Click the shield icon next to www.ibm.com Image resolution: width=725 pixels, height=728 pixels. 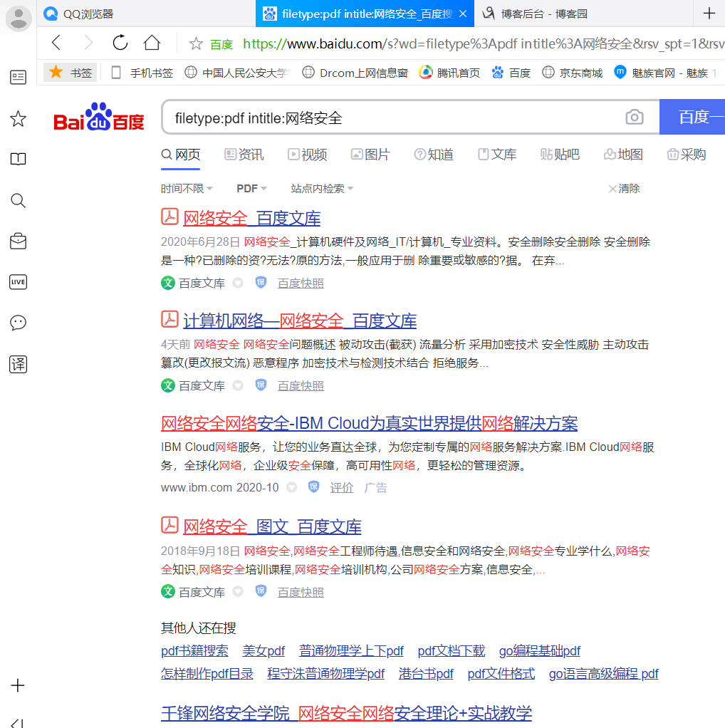[314, 487]
